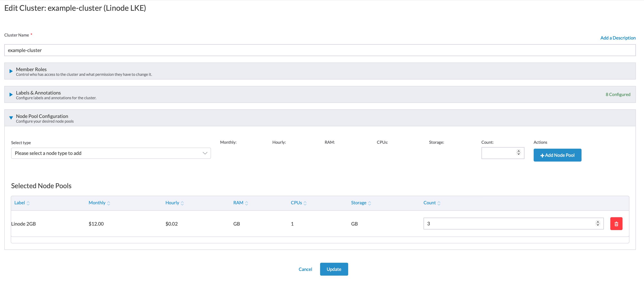Click the Update button
This screenshot has height=281, width=644.
tap(334, 269)
